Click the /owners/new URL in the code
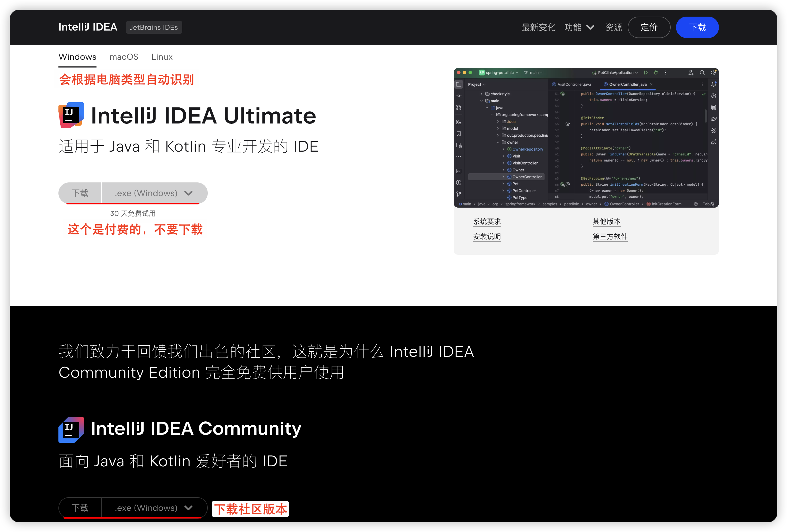The image size is (787, 532). tap(625, 178)
